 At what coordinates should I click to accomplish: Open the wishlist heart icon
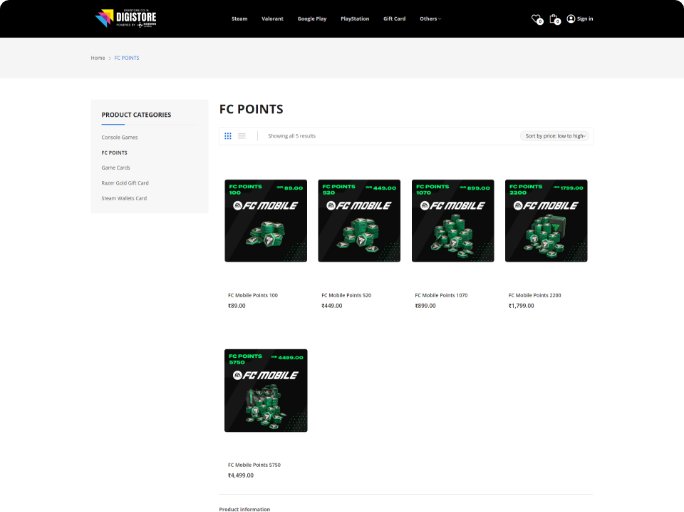click(537, 19)
